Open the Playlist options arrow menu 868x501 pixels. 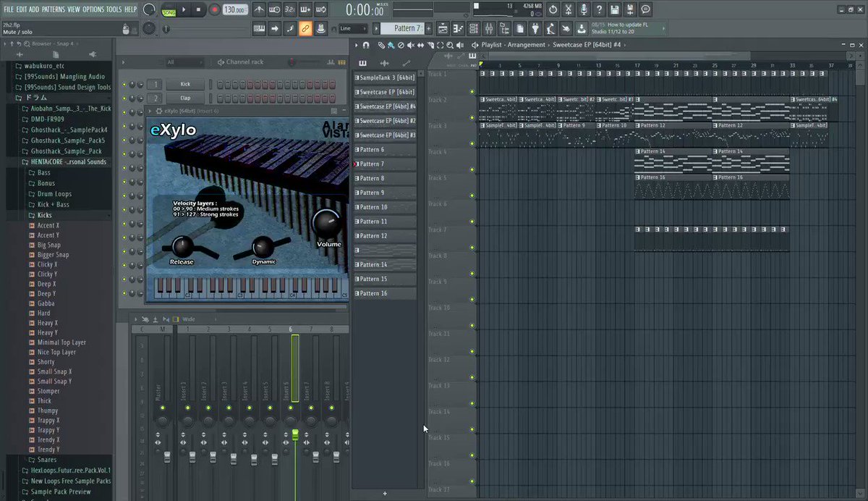coord(356,45)
